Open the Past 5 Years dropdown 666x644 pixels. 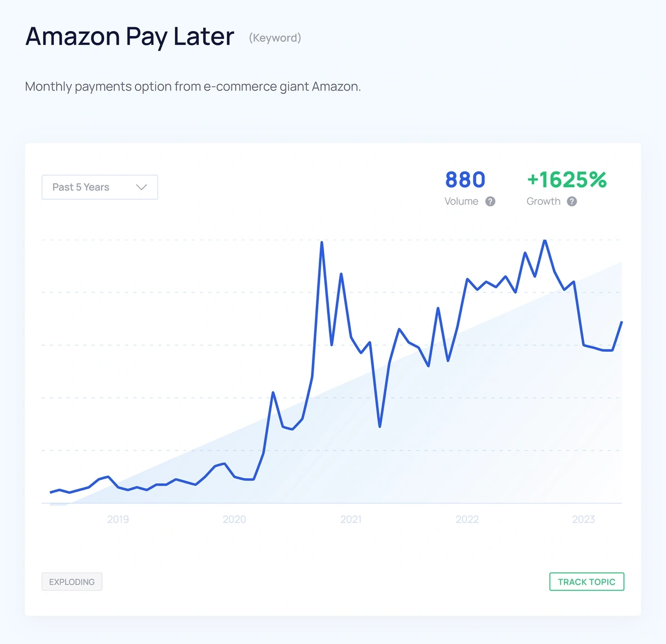coord(100,187)
